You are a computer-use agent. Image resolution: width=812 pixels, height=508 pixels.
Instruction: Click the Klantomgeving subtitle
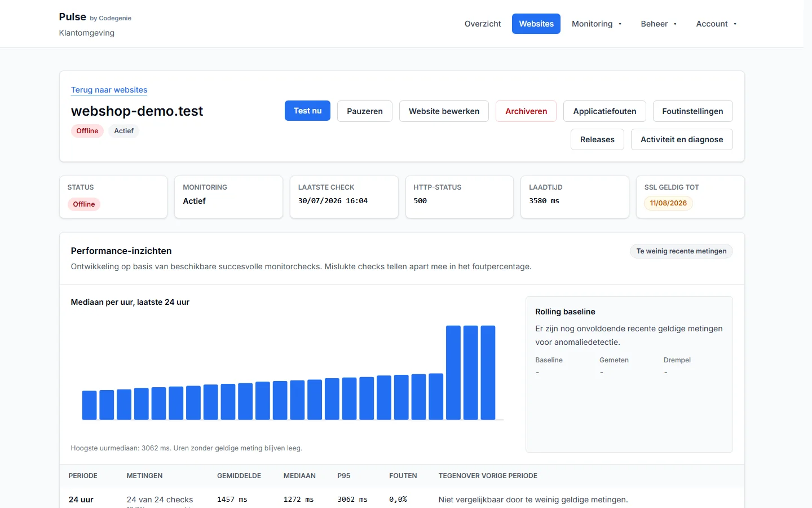[x=87, y=33]
